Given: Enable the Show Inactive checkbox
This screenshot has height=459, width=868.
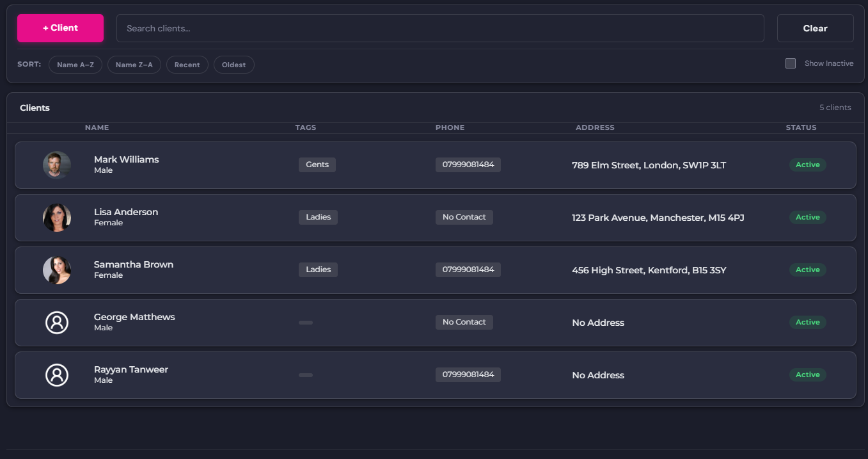Looking at the screenshot, I should [790, 63].
